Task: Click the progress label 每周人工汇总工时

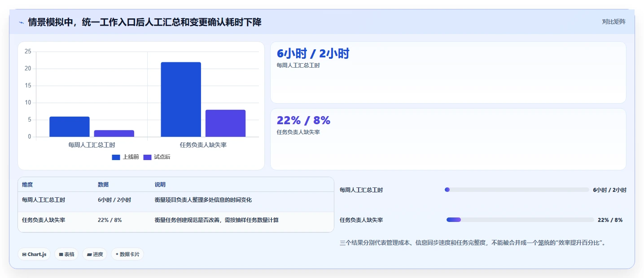Action: tap(361, 190)
